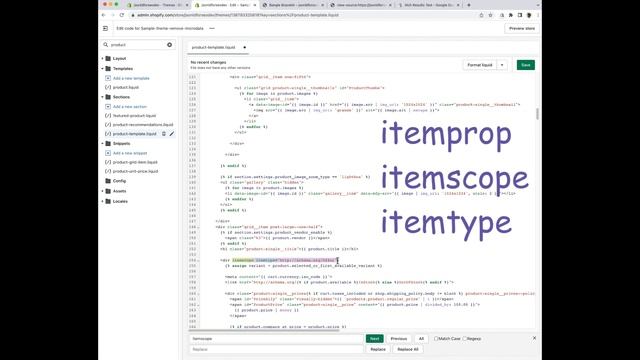The image size is (640, 360).
Task: Click the unsaved dot on product-template.liquid tab
Action: (244, 47)
